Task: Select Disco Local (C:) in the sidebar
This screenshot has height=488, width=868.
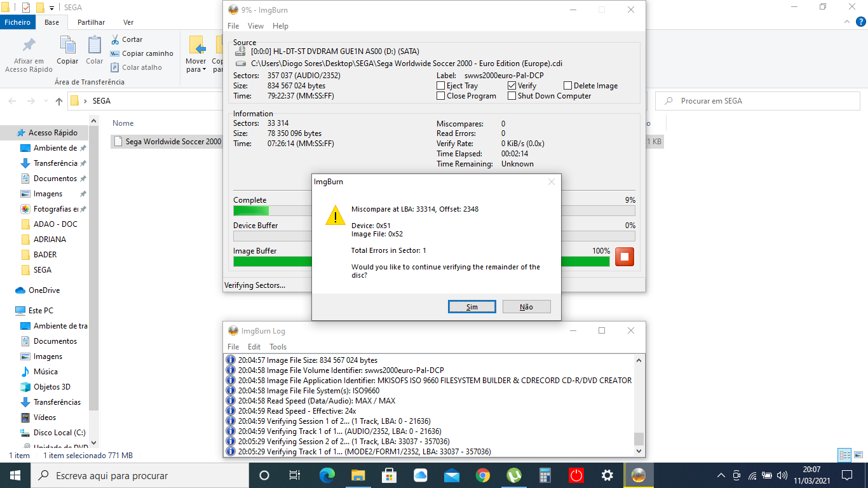Action: click(60, 433)
